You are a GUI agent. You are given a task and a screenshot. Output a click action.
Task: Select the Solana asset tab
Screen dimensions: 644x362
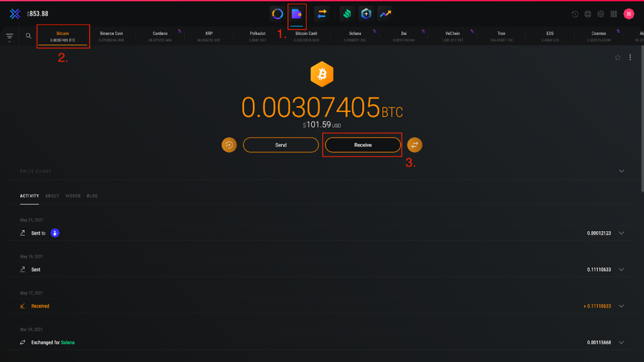[x=355, y=36]
